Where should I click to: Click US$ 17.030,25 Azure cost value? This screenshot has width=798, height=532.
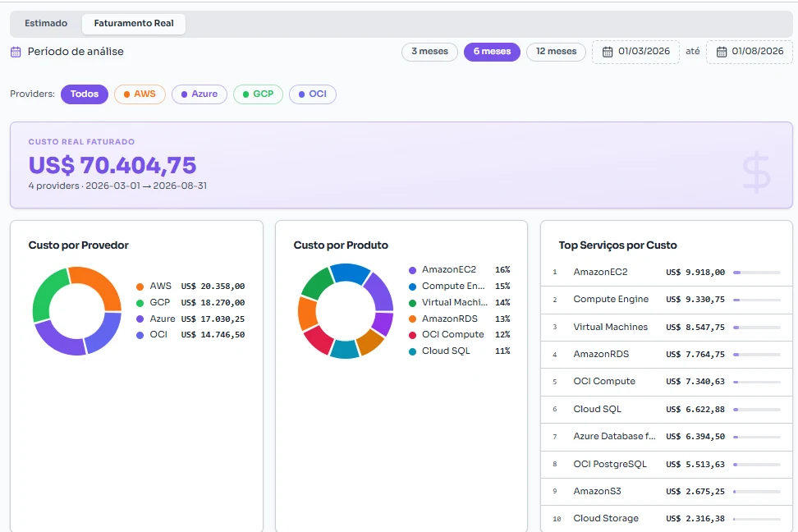213,319
